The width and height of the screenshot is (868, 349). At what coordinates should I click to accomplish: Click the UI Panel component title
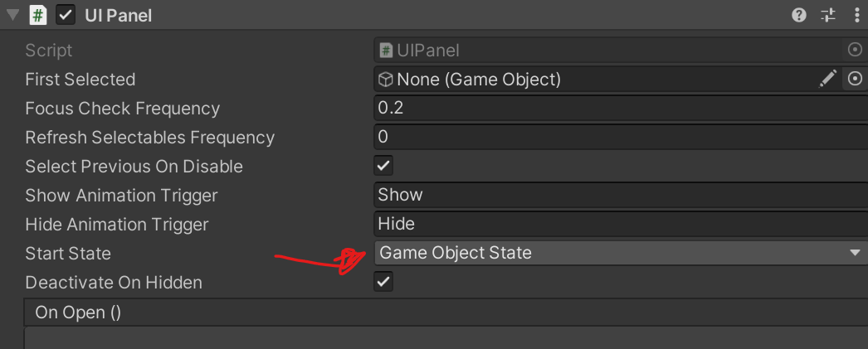pyautogui.click(x=119, y=16)
